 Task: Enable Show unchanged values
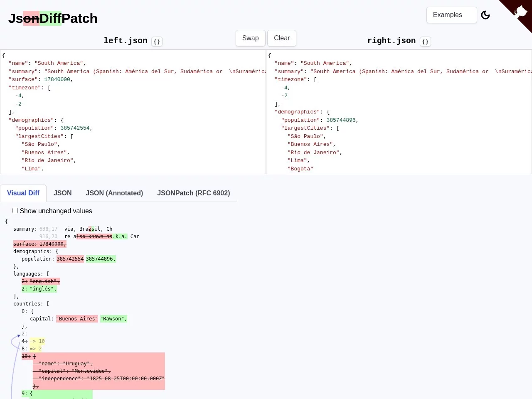[x=15, y=210]
